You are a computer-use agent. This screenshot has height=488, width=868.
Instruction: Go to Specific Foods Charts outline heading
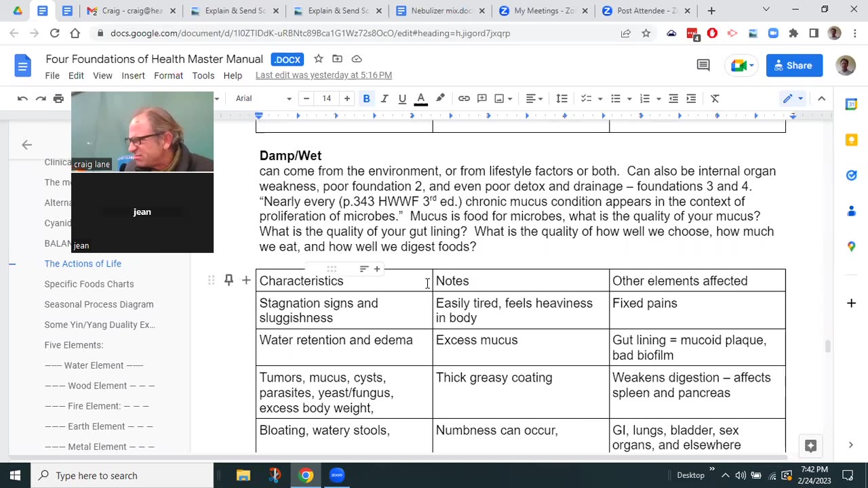tap(89, 284)
